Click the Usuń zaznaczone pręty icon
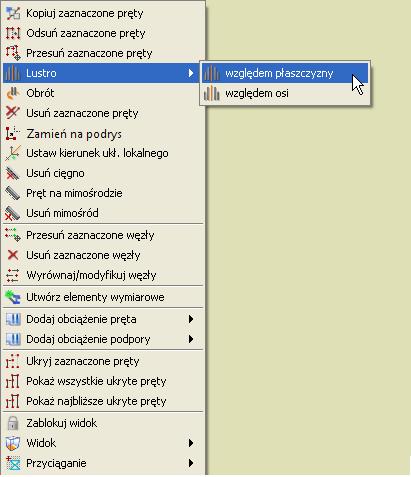 (13, 113)
